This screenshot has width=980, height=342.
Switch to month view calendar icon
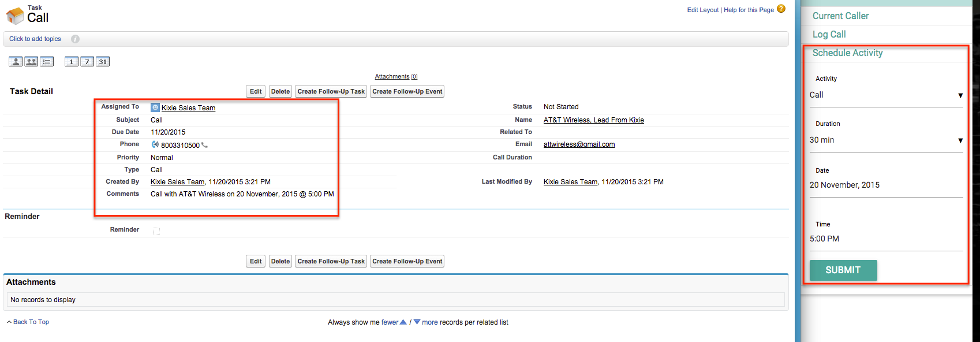tap(103, 62)
